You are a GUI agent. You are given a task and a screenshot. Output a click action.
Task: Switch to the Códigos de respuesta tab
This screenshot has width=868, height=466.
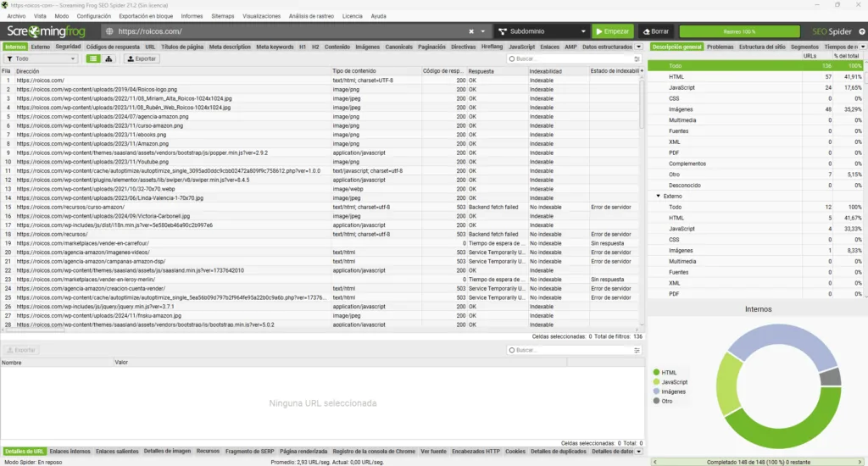pyautogui.click(x=113, y=47)
